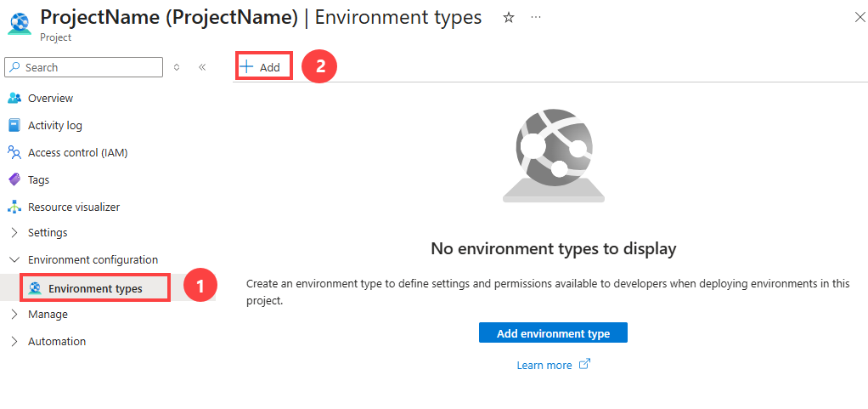Open the more options ellipsis
Viewport: 868px width, 409px height.
click(535, 18)
